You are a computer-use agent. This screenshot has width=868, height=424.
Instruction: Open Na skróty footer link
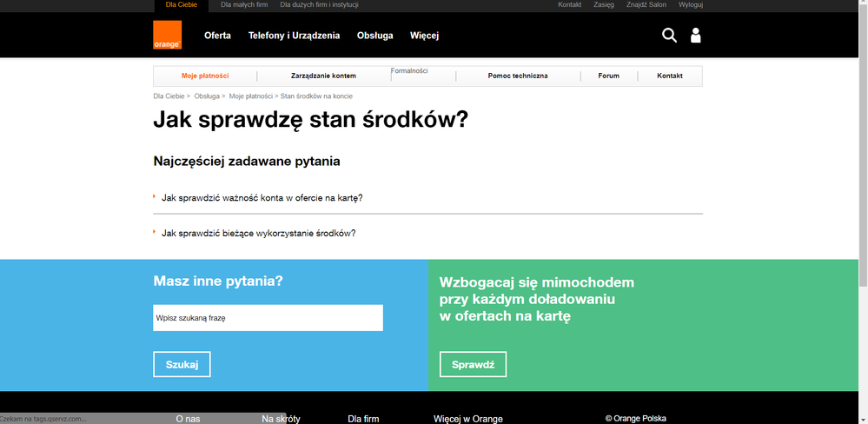pyautogui.click(x=282, y=419)
